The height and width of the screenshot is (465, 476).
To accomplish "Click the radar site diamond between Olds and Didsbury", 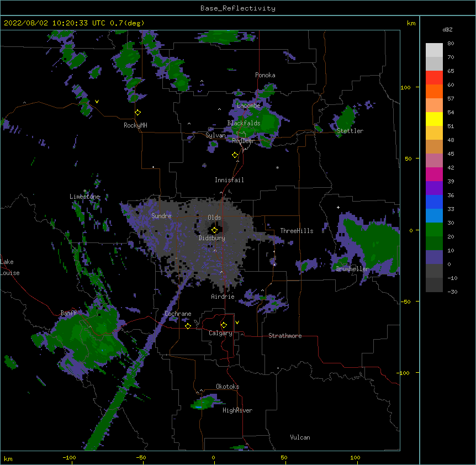I will [214, 230].
